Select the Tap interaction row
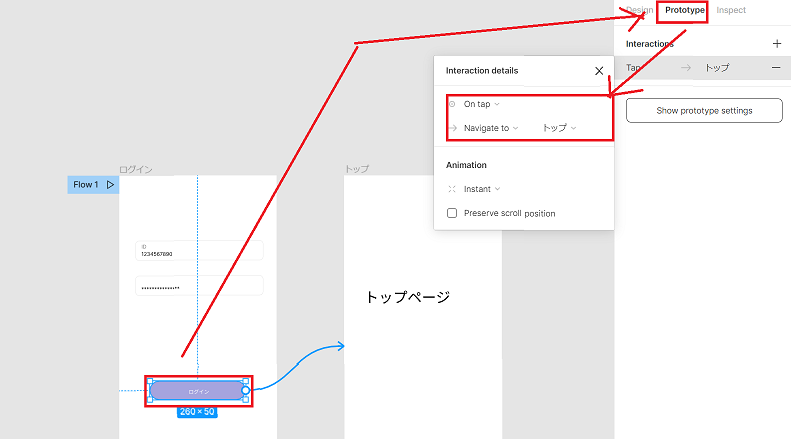This screenshot has height=439, width=791. pos(702,68)
